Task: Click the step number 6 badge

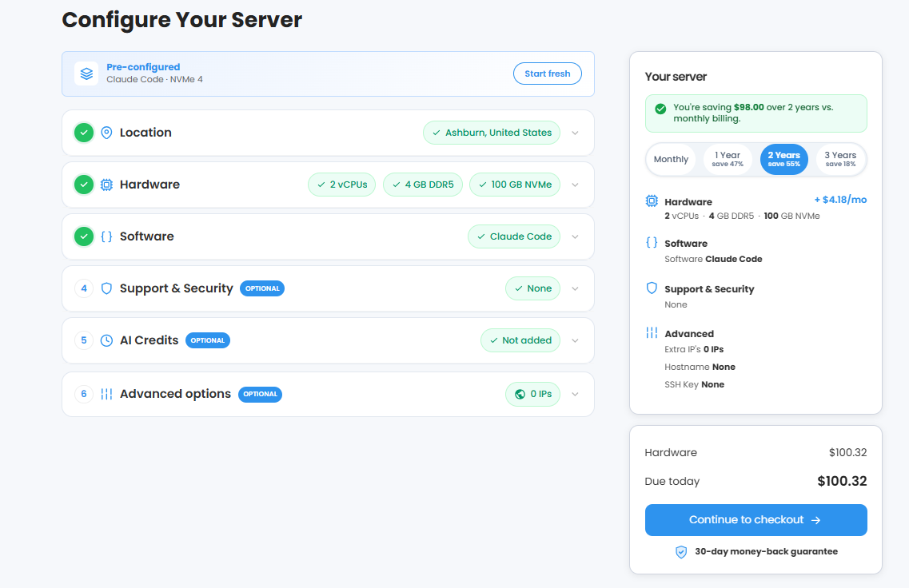Action: point(84,394)
